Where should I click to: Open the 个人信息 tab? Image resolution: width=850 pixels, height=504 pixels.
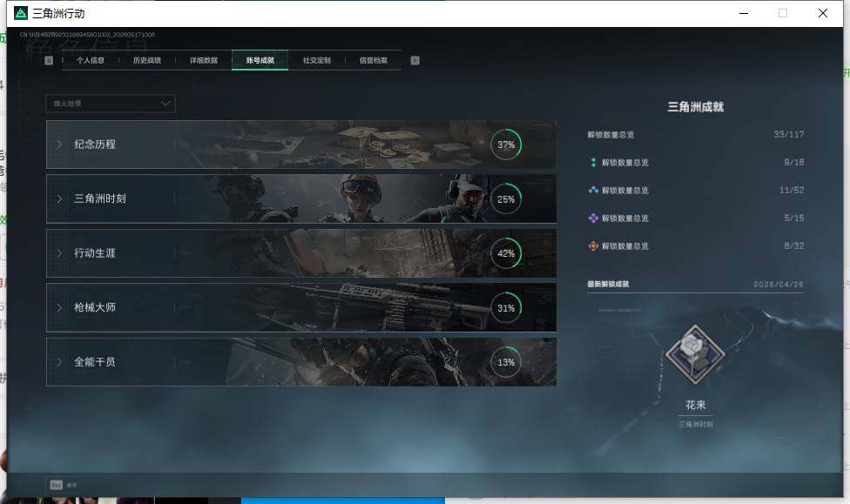coord(90,60)
